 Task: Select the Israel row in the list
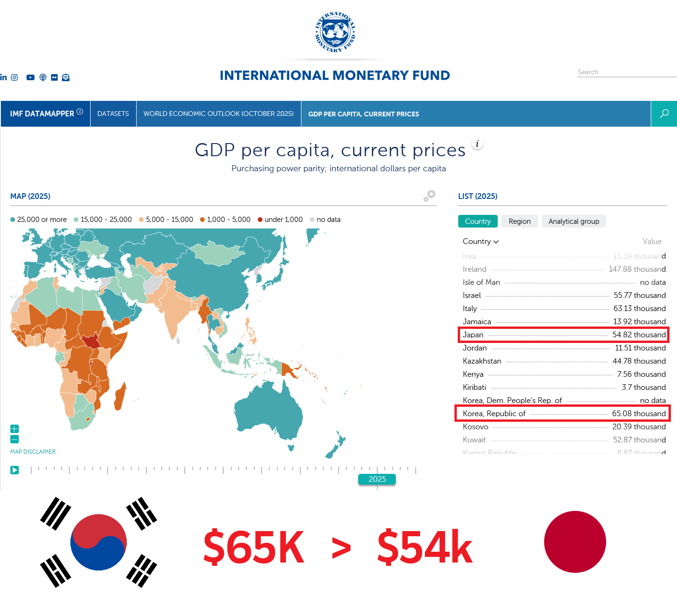click(564, 296)
